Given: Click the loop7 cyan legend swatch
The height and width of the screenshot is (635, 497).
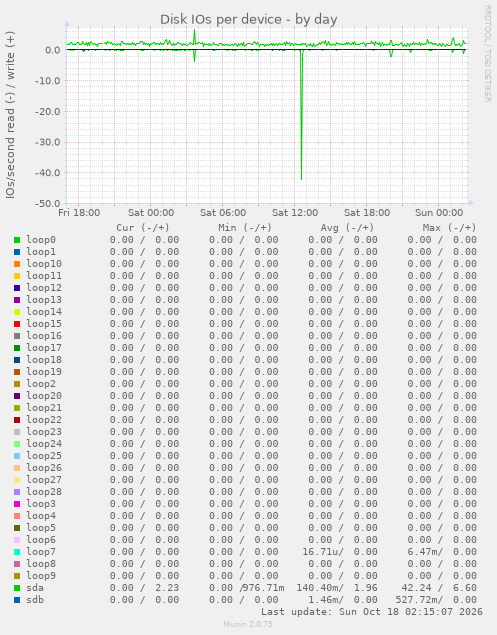Looking at the screenshot, I should coord(17,552).
